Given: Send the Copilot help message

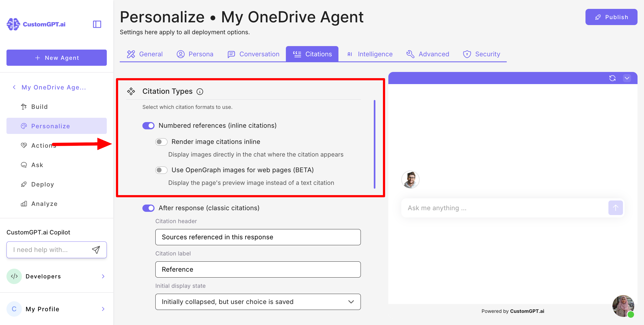Looking at the screenshot, I should pyautogui.click(x=96, y=250).
